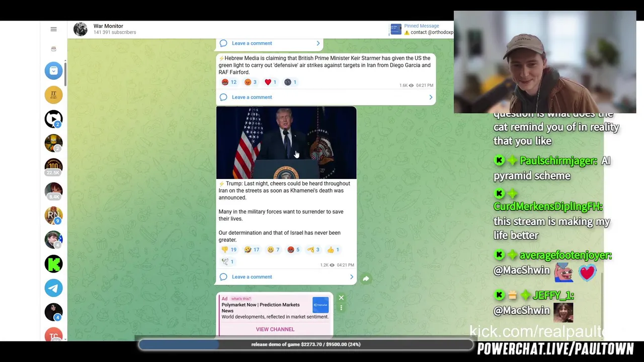Toggle the laughing reaction with 17
Image resolution: width=644 pixels, height=362 pixels.
tap(252, 249)
